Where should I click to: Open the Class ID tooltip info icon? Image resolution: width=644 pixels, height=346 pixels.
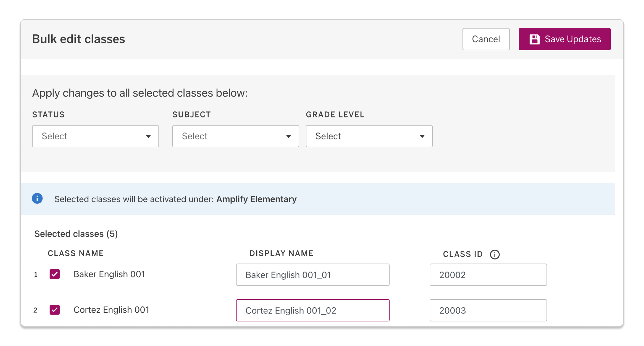click(495, 254)
